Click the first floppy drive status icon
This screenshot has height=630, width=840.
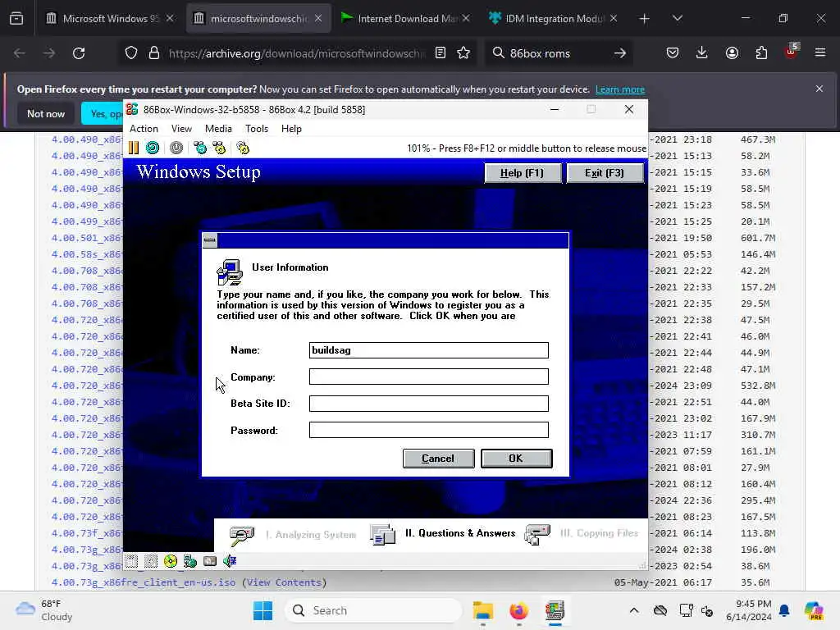[132, 561]
